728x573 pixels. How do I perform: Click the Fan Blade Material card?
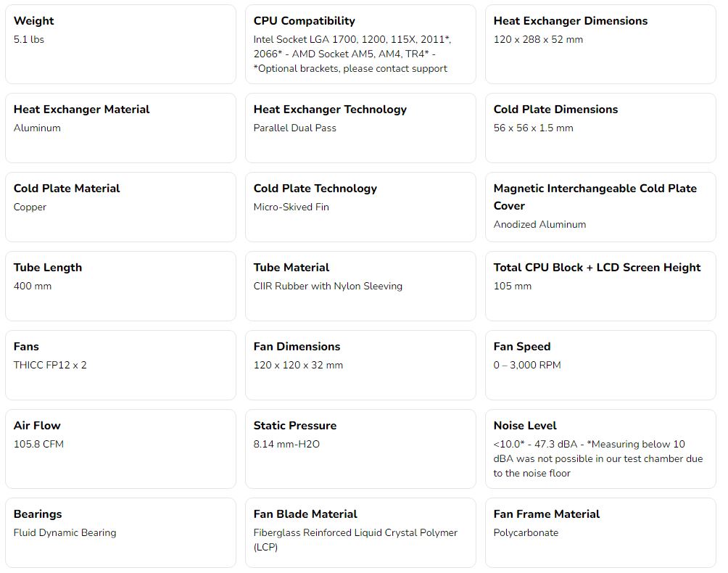point(360,532)
